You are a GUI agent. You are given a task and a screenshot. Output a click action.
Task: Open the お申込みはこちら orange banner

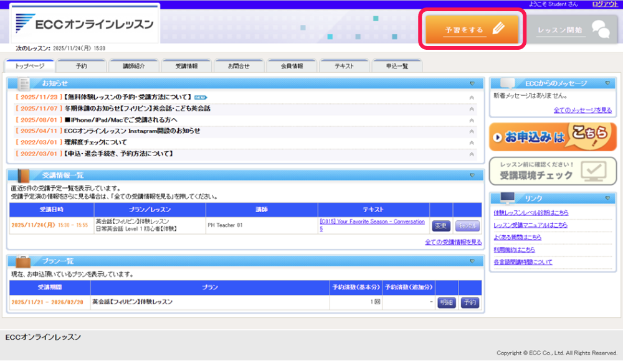click(553, 137)
